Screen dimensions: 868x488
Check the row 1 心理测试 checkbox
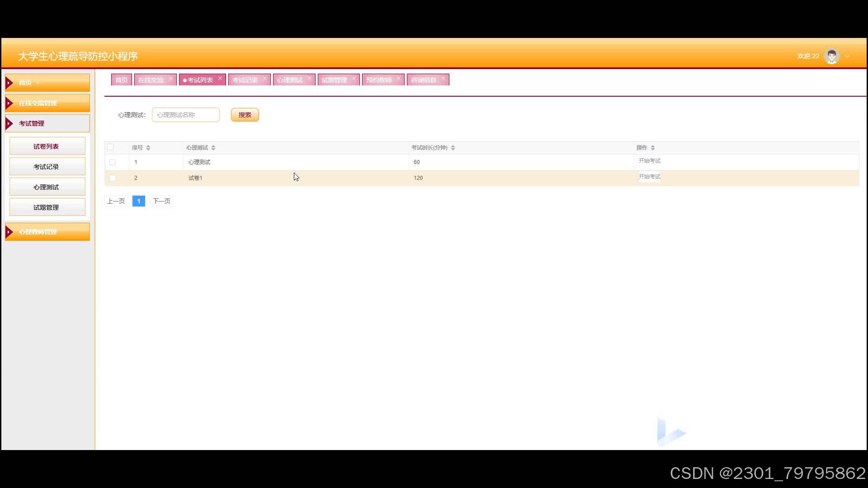[113, 162]
